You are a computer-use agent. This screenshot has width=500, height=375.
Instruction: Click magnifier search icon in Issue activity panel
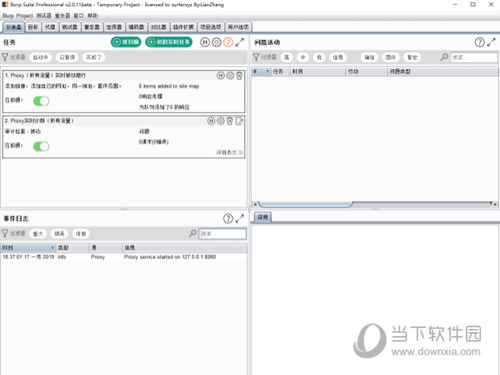[444, 57]
